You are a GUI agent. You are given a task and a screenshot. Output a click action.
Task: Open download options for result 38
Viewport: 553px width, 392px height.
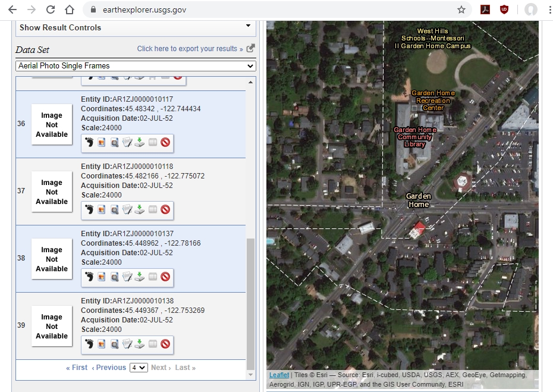139,277
